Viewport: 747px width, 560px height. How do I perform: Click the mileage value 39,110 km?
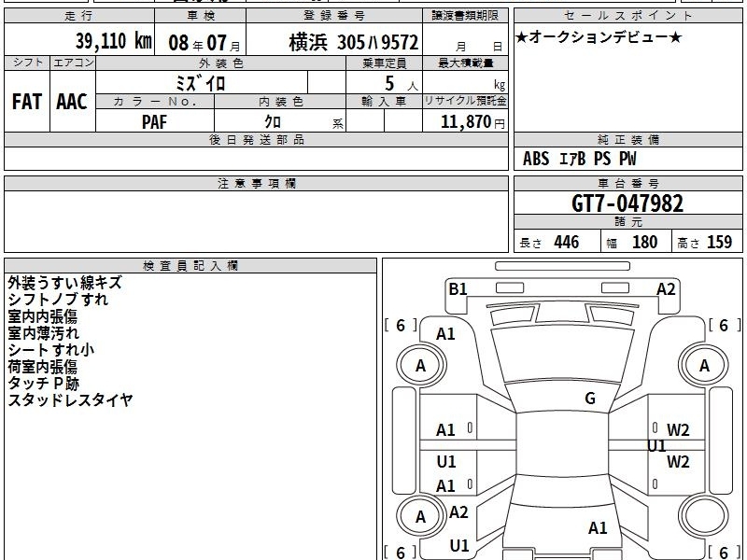(113, 41)
